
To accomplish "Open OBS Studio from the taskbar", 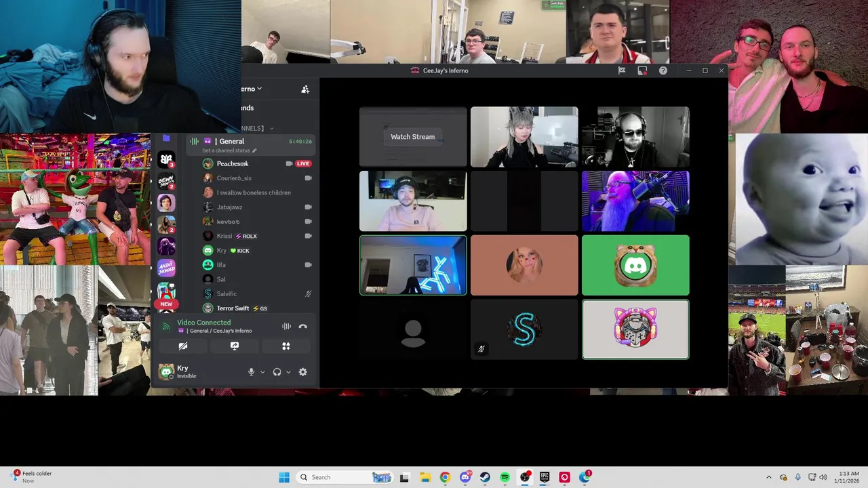I will pyautogui.click(x=525, y=477).
